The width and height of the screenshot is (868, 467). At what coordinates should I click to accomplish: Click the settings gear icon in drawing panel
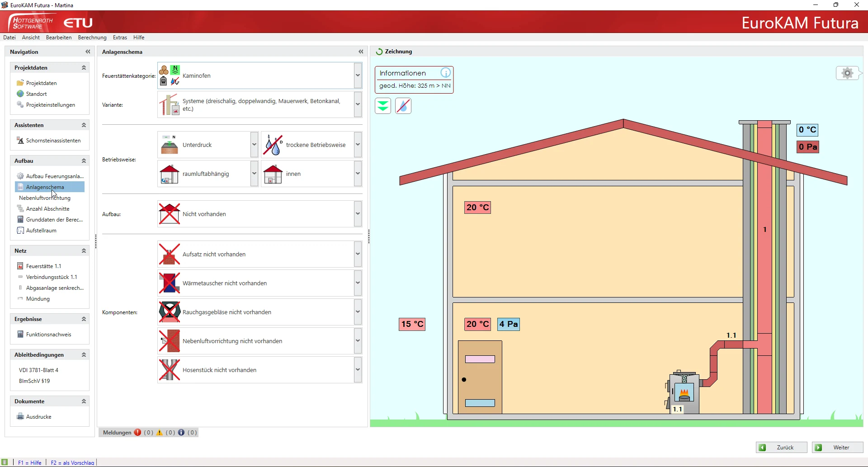848,73
